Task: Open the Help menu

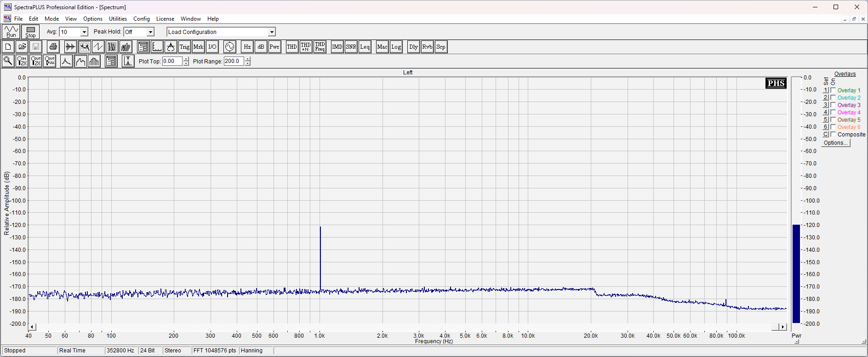Action: coord(213,19)
